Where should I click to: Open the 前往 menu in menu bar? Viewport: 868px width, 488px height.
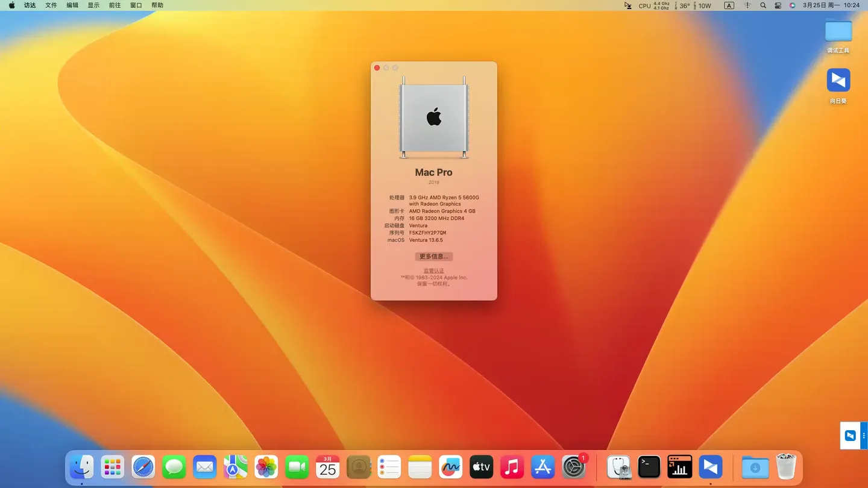pyautogui.click(x=115, y=5)
